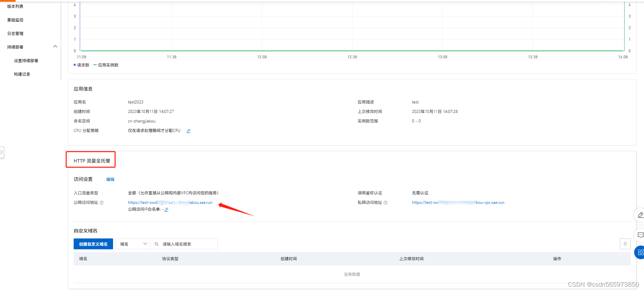
Task: Toggle the 应用实例数 chart legend
Action: 106,65
